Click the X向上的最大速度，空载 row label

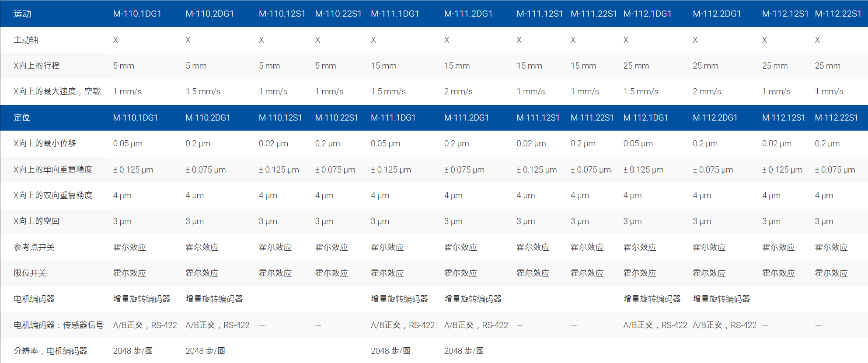[x=57, y=92]
